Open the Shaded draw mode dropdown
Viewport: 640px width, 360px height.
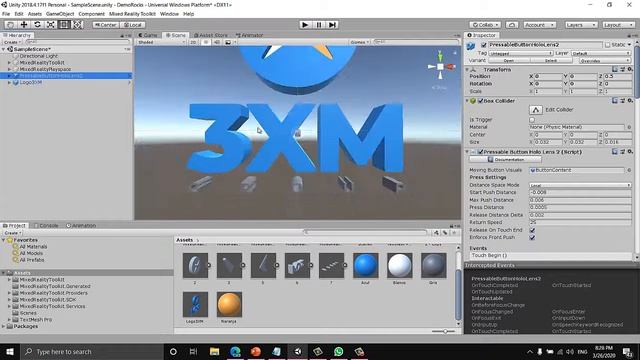pyautogui.click(x=161, y=42)
